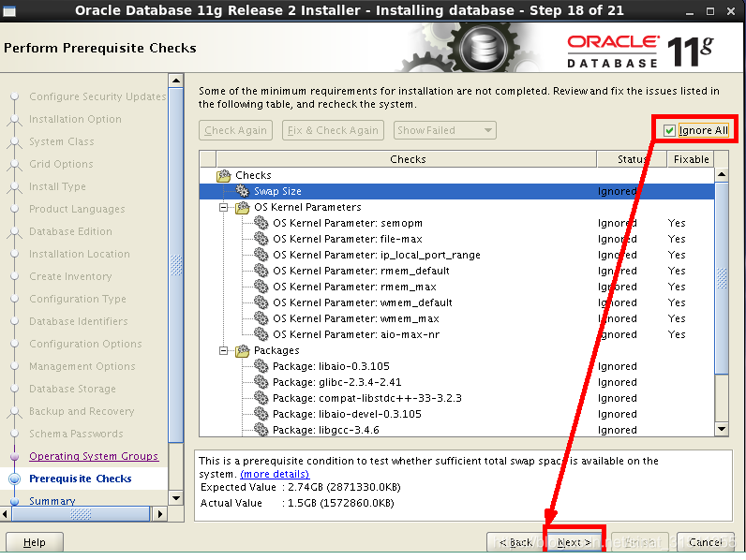This screenshot has height=560, width=746.
Task: Click the compat-libstdc++ package gear icon
Action: [x=261, y=398]
